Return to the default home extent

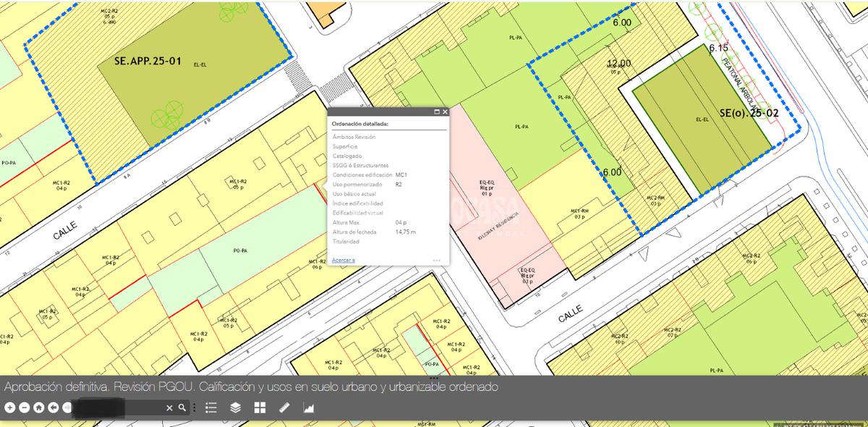(38, 407)
